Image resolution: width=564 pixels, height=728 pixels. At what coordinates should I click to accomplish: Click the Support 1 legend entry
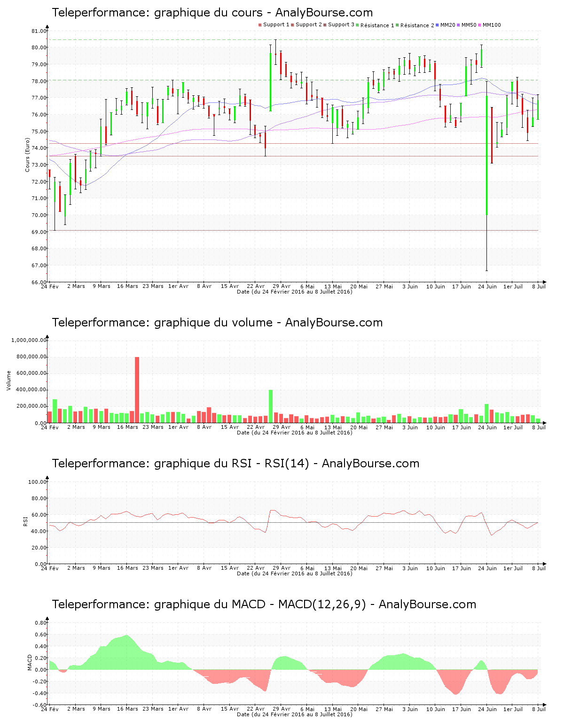click(x=274, y=25)
